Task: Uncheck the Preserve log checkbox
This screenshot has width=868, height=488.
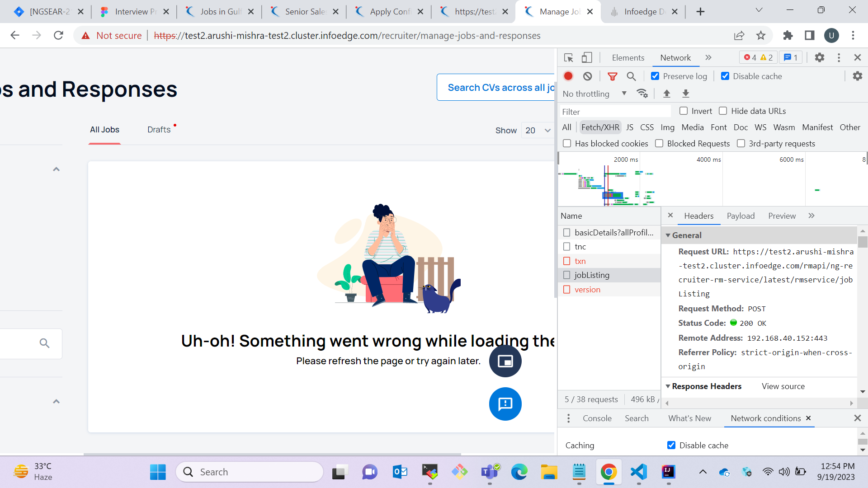Action: (655, 76)
